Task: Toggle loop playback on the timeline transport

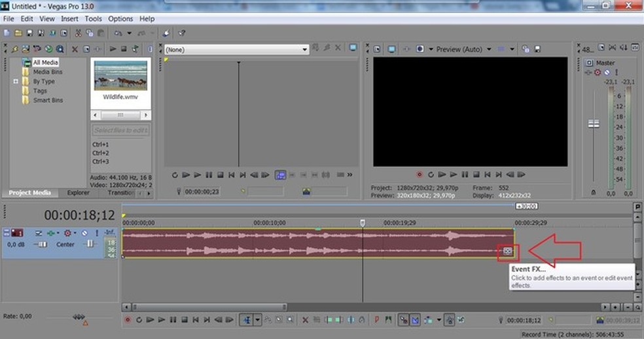Action: point(139,320)
